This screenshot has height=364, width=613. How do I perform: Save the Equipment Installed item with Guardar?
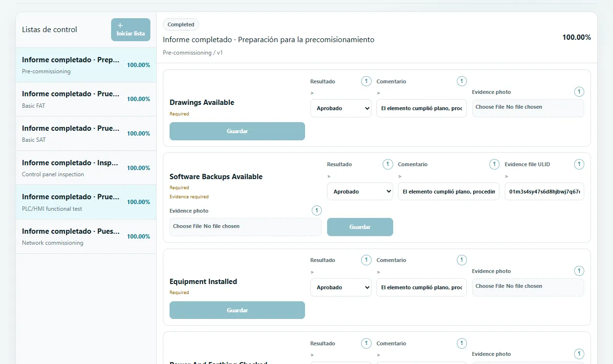[x=237, y=310]
